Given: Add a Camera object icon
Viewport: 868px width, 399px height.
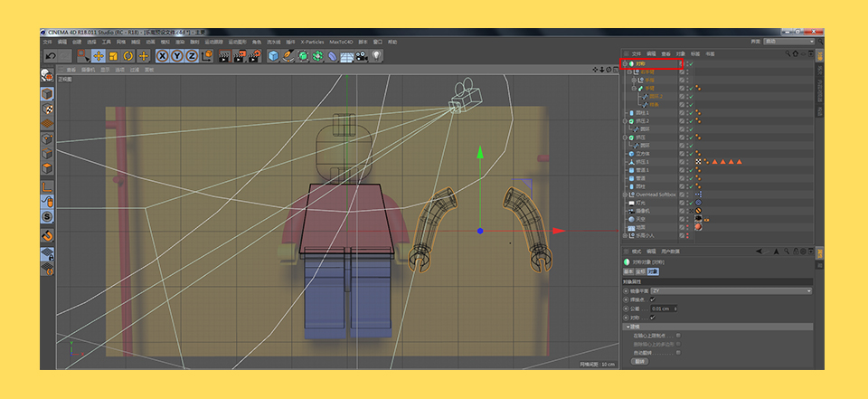Looking at the screenshot, I should pyautogui.click(x=362, y=56).
